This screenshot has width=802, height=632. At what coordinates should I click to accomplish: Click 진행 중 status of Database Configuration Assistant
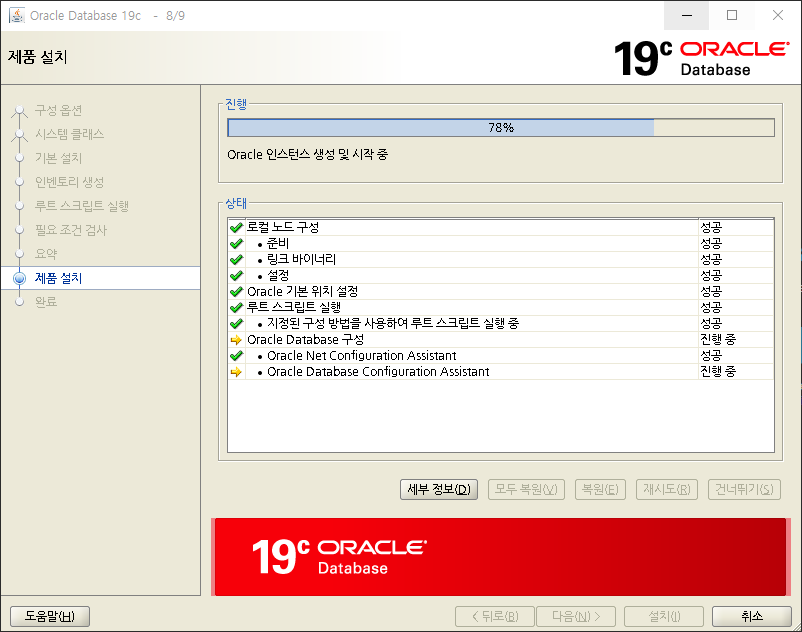[718, 372]
